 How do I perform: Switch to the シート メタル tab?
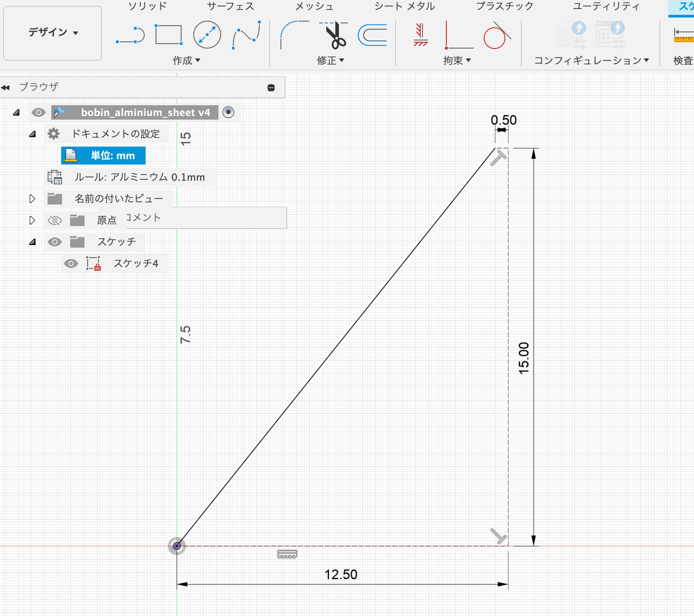[x=405, y=6]
